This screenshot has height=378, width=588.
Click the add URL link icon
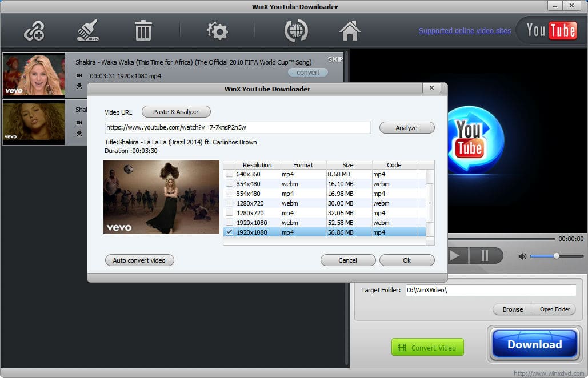pyautogui.click(x=34, y=31)
